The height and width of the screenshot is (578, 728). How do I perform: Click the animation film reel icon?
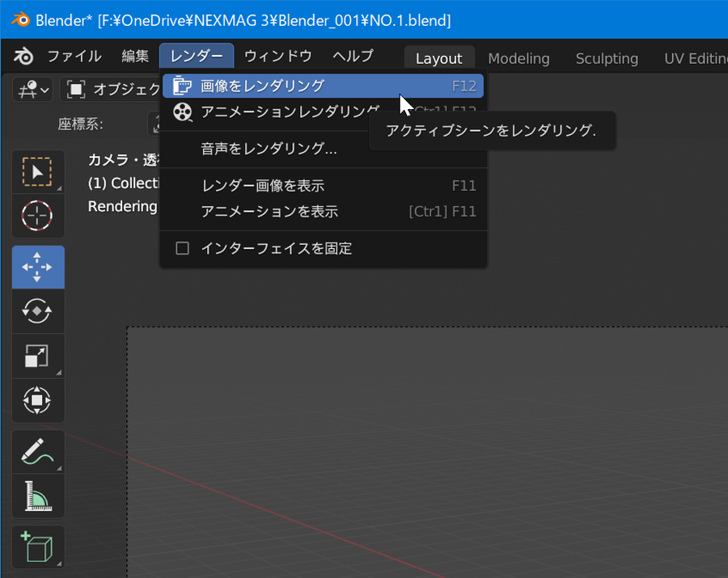click(183, 112)
